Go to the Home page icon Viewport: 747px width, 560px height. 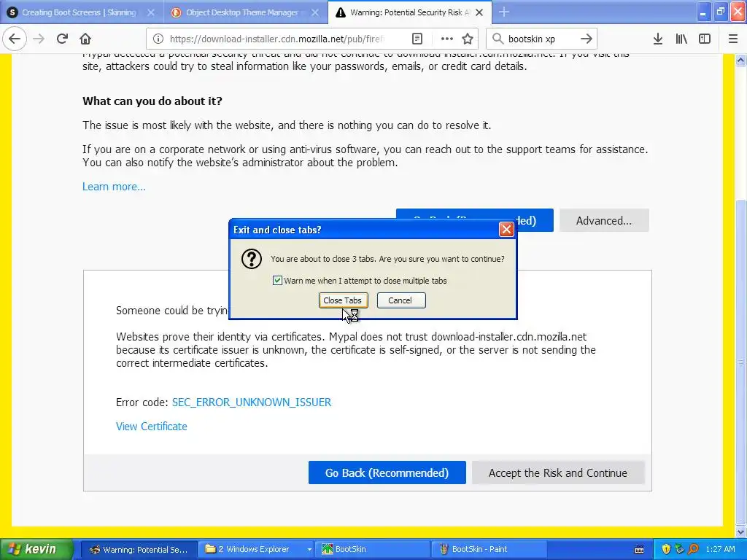coord(85,39)
